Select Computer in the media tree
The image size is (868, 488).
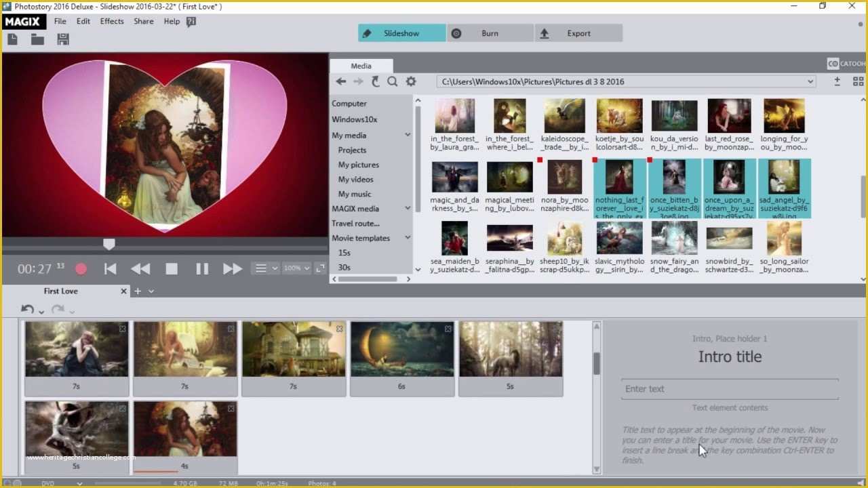(x=349, y=104)
